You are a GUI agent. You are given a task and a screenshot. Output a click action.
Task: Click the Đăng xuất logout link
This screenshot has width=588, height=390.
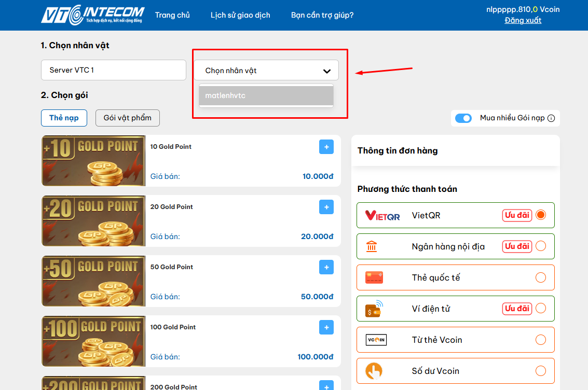coord(523,20)
